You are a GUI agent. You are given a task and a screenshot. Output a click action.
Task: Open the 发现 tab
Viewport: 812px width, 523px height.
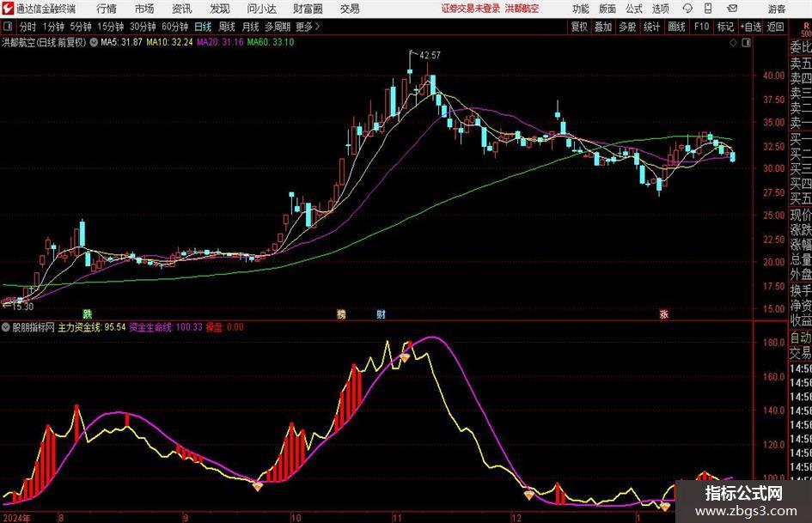(220, 9)
